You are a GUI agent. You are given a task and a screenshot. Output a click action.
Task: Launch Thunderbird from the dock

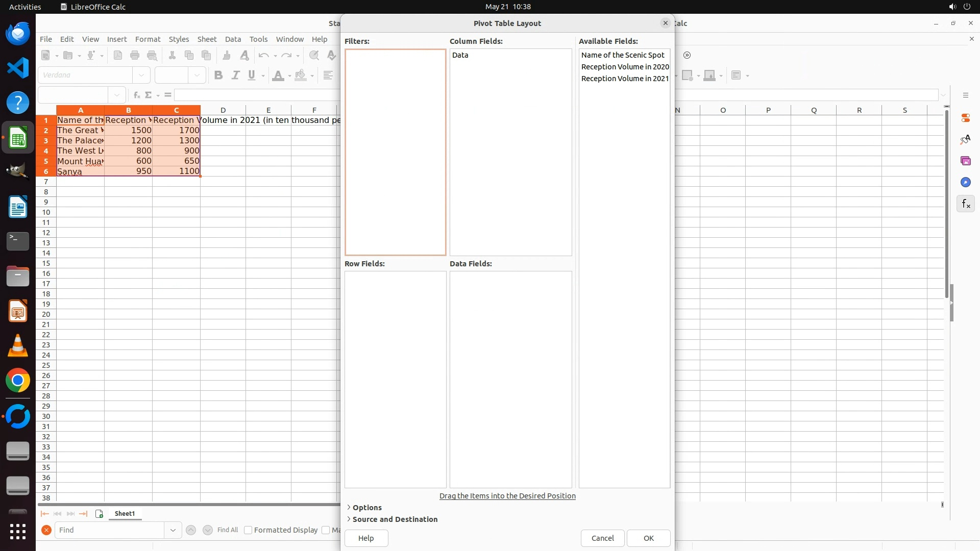(x=18, y=34)
